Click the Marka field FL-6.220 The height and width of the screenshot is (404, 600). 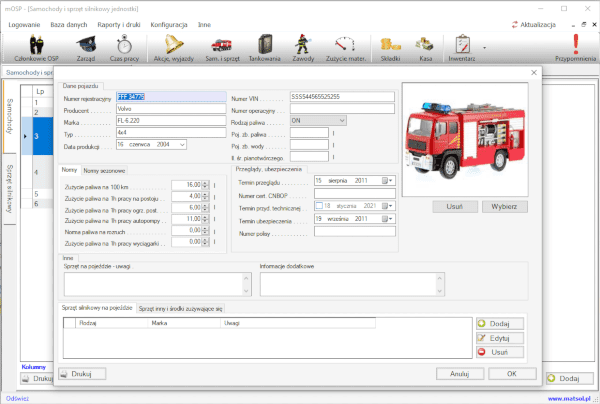point(171,121)
